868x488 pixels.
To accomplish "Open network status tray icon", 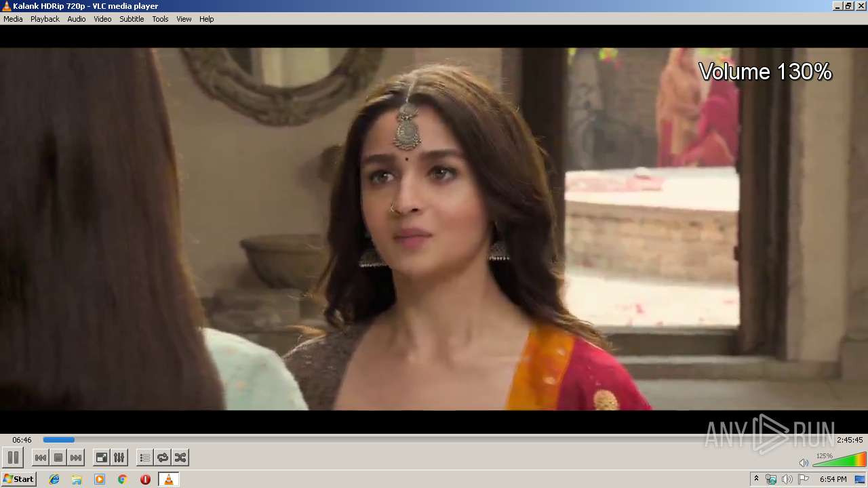I will click(x=771, y=479).
